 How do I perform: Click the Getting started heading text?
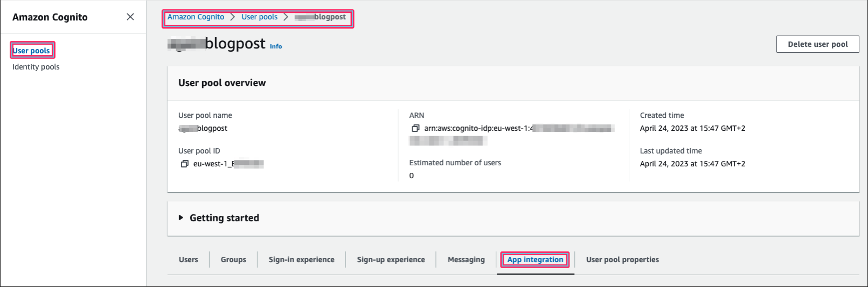click(224, 218)
